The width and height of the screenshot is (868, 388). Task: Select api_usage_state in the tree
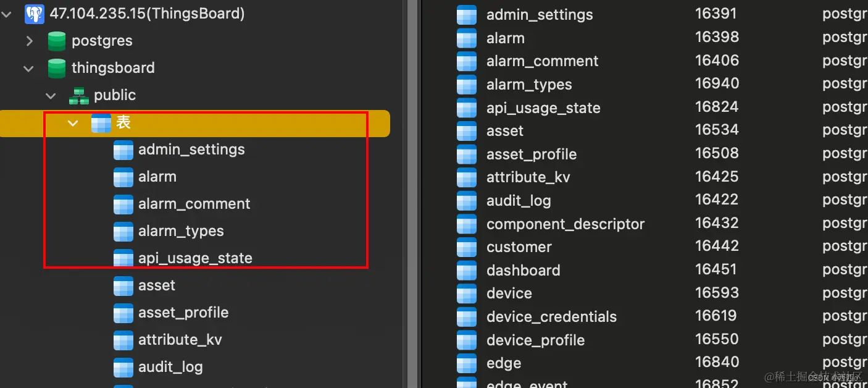coord(195,258)
